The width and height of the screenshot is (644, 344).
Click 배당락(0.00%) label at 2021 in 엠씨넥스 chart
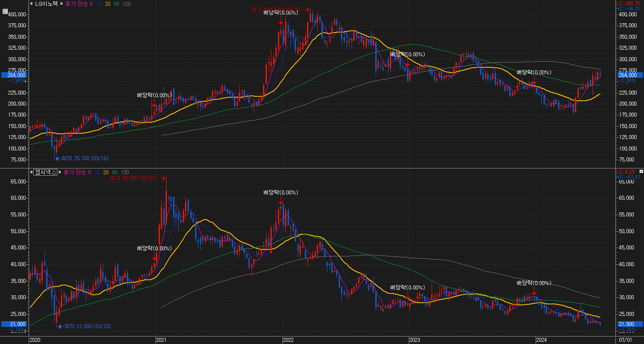pyautogui.click(x=154, y=249)
